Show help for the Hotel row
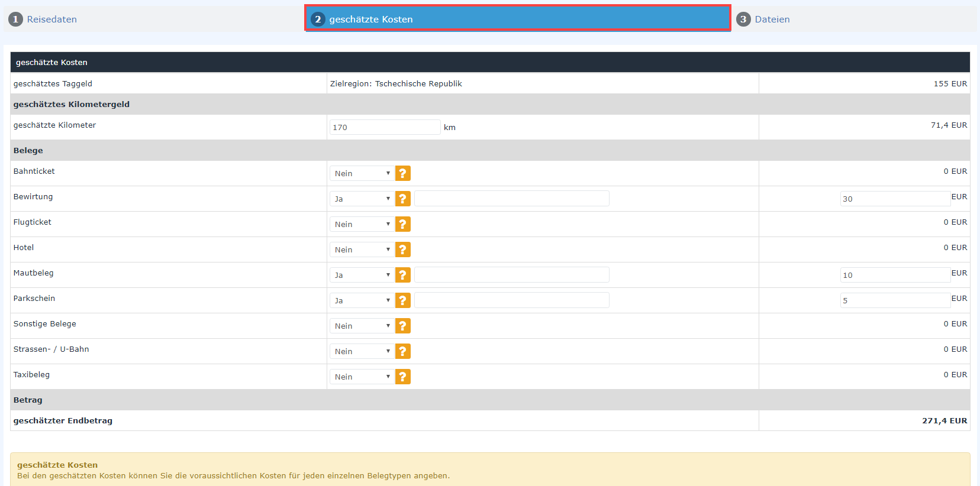980x486 pixels. point(402,250)
